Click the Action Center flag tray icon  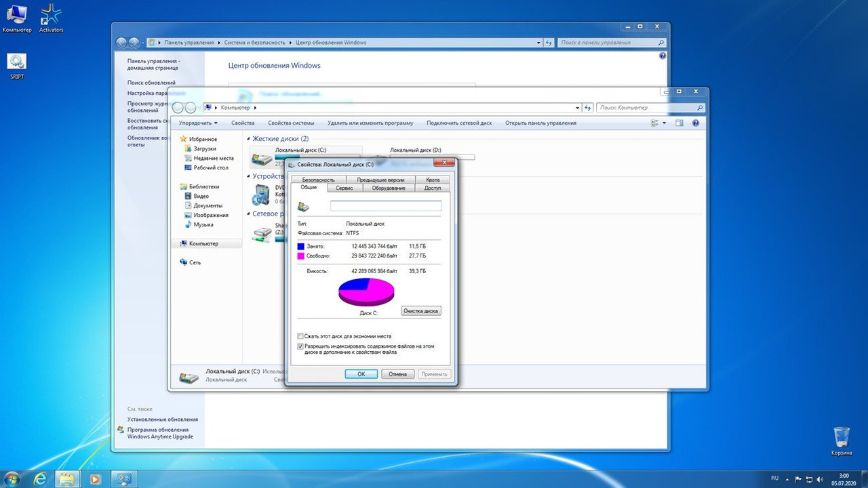[798, 479]
